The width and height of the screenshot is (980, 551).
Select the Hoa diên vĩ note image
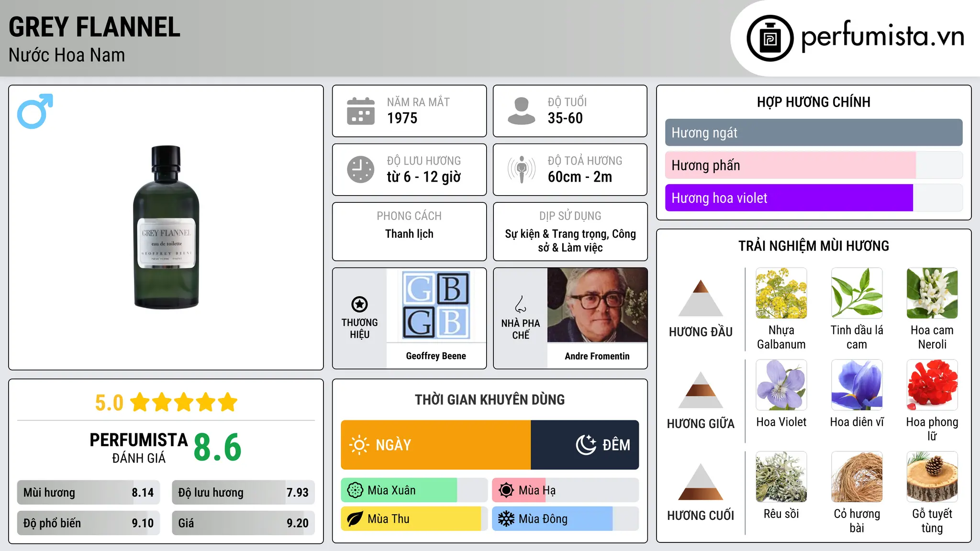[x=857, y=385]
